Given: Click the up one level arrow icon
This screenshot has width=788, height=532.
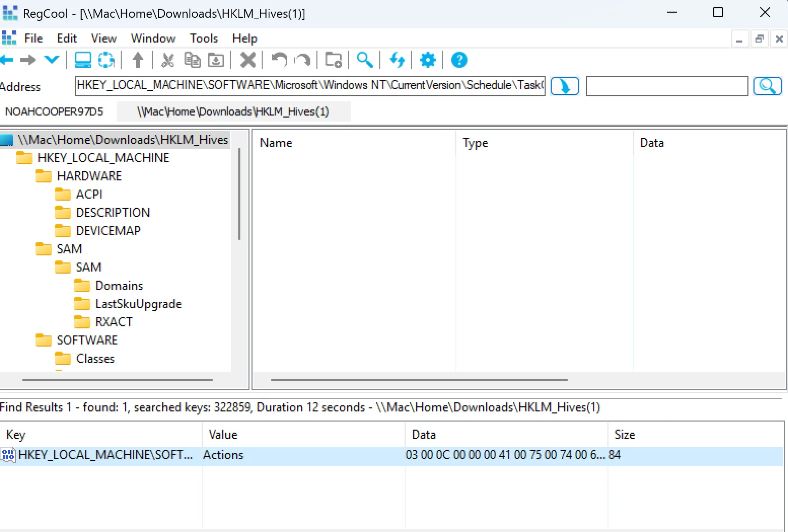Looking at the screenshot, I should [x=137, y=60].
